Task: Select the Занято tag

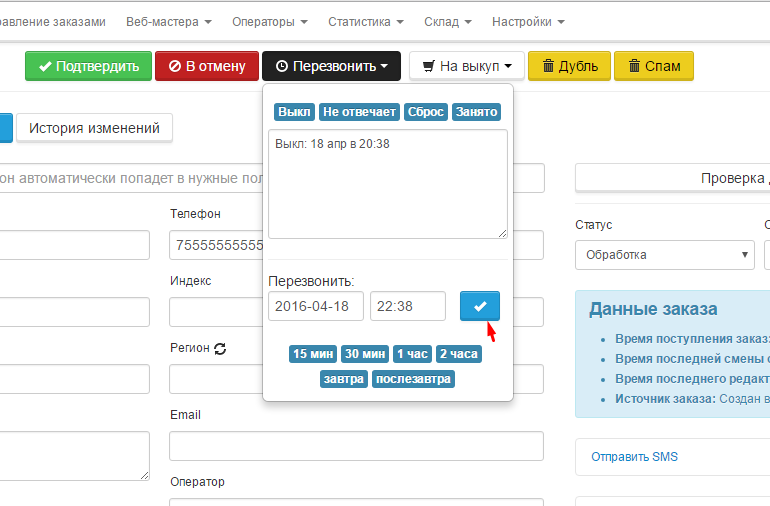Action: pos(476,112)
